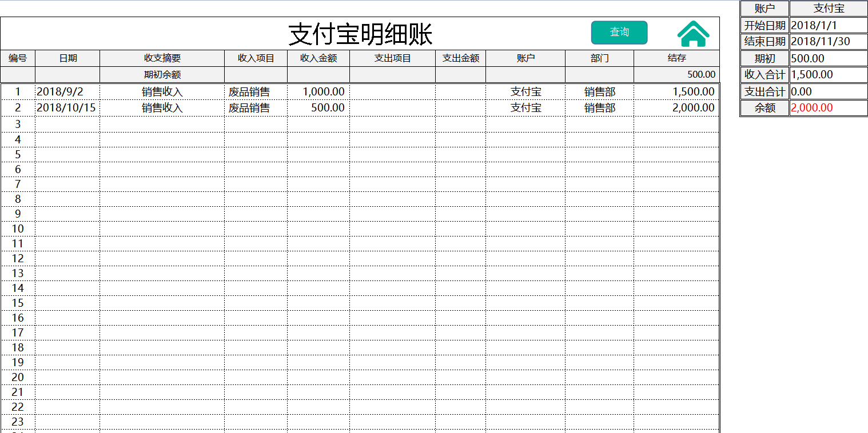Click the 结束日期 label
868x433 pixels.
765,42
